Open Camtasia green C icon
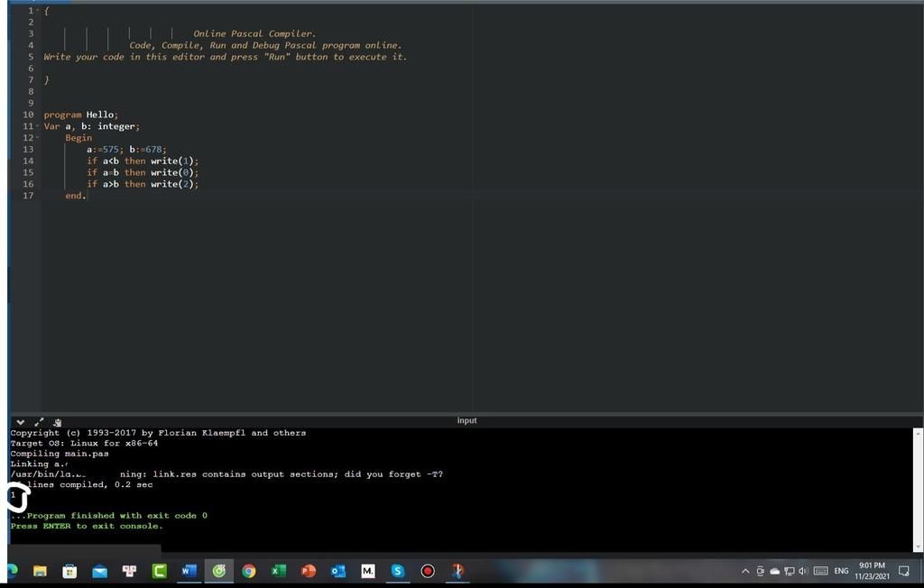The image size is (924, 588). point(159,570)
